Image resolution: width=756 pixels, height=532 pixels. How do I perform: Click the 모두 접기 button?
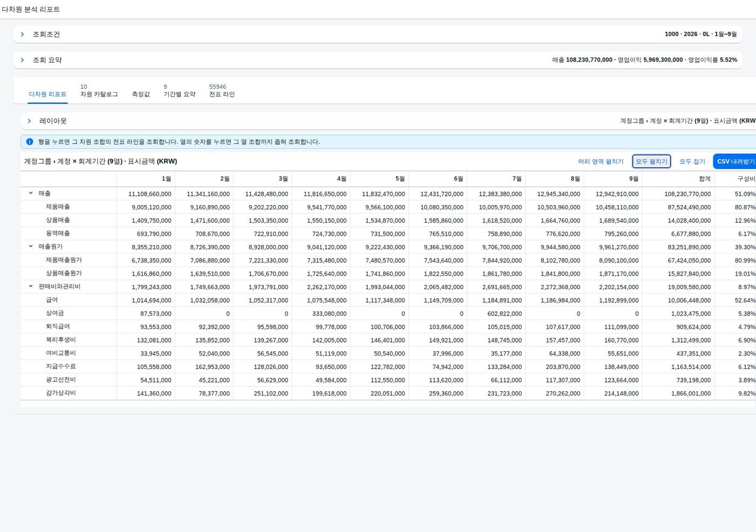click(692, 161)
